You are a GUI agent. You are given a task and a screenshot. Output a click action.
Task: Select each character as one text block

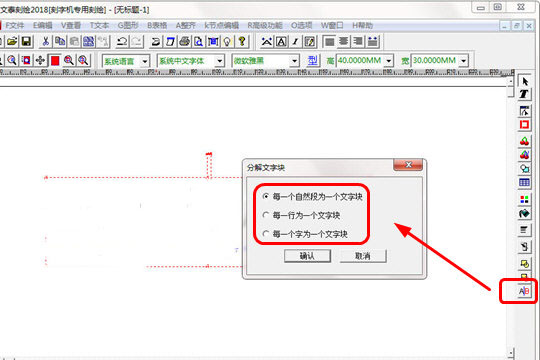[305, 234]
